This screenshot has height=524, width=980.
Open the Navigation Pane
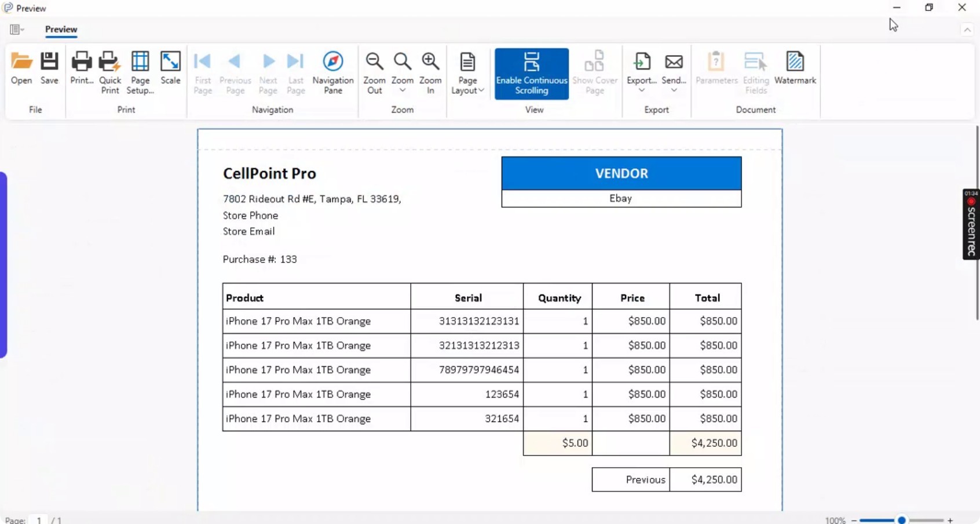[333, 73]
